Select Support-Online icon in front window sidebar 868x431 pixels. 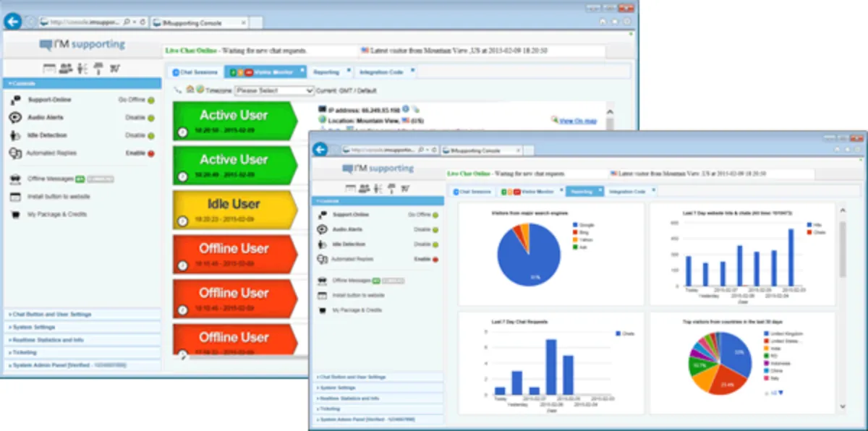pos(323,215)
